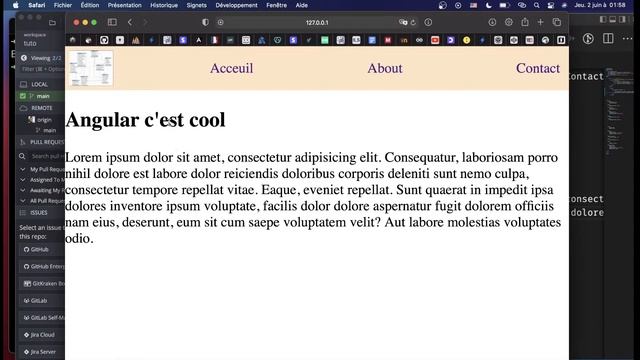The image size is (640, 360).
Task: Open the yellow circle favorite in bookmarks bar
Action: [467, 40]
